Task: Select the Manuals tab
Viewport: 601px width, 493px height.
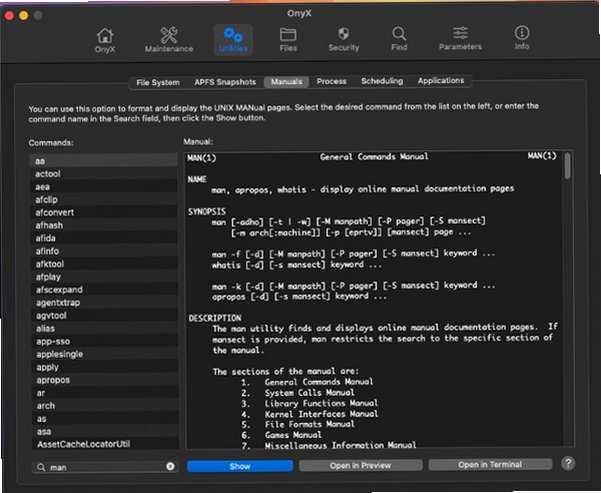Action: (286, 82)
